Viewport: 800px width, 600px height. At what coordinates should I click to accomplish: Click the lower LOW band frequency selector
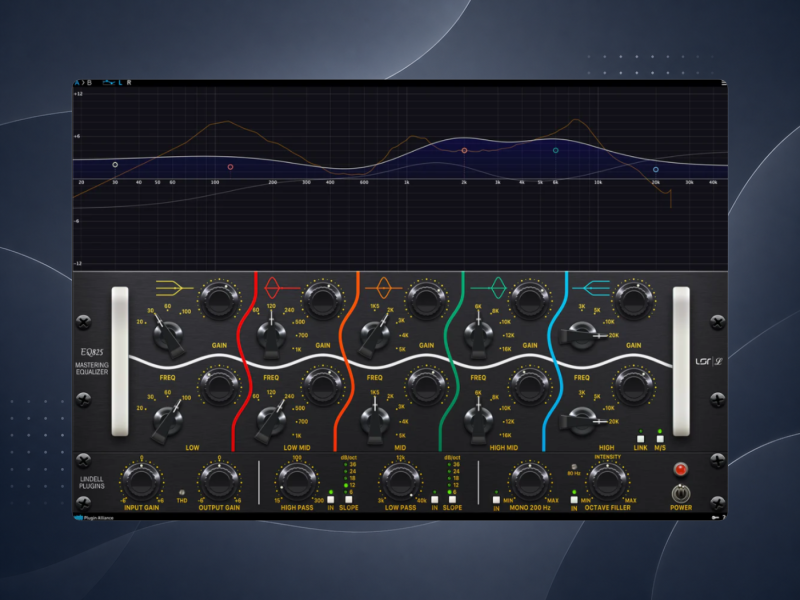[x=168, y=421]
